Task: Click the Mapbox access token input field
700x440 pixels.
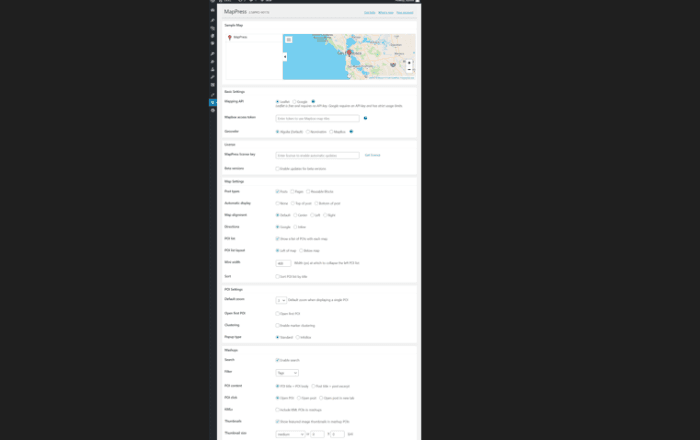Action: [x=317, y=118]
